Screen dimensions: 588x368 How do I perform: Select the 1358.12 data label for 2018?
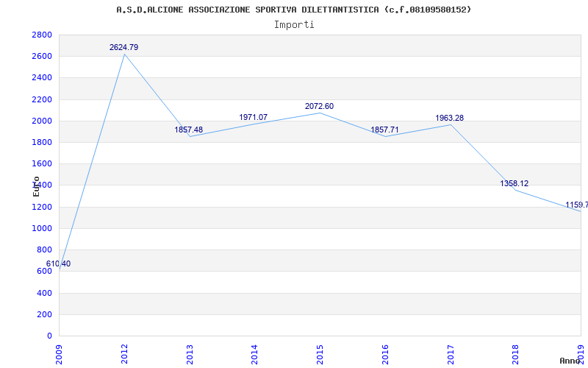(514, 183)
